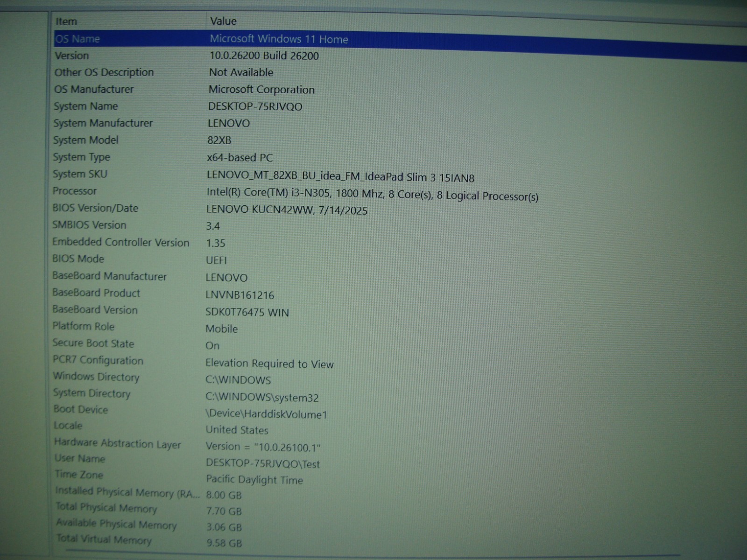Select the System Directory row
Viewport: 747px width, 560px height.
92,393
